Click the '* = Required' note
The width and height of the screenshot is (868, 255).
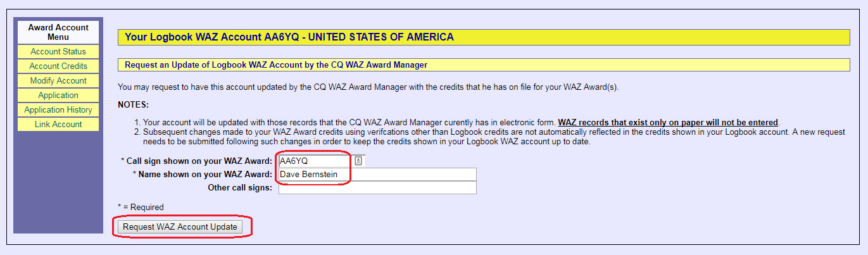(x=141, y=207)
